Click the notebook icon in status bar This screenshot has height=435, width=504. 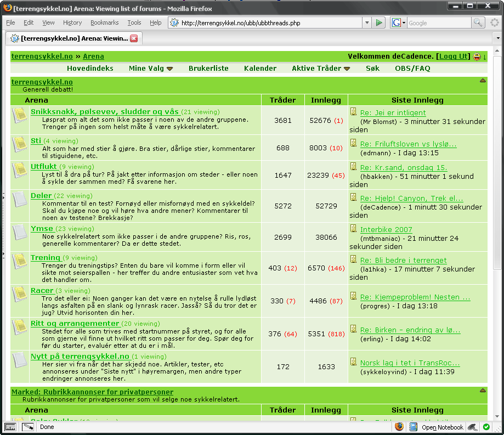click(413, 427)
